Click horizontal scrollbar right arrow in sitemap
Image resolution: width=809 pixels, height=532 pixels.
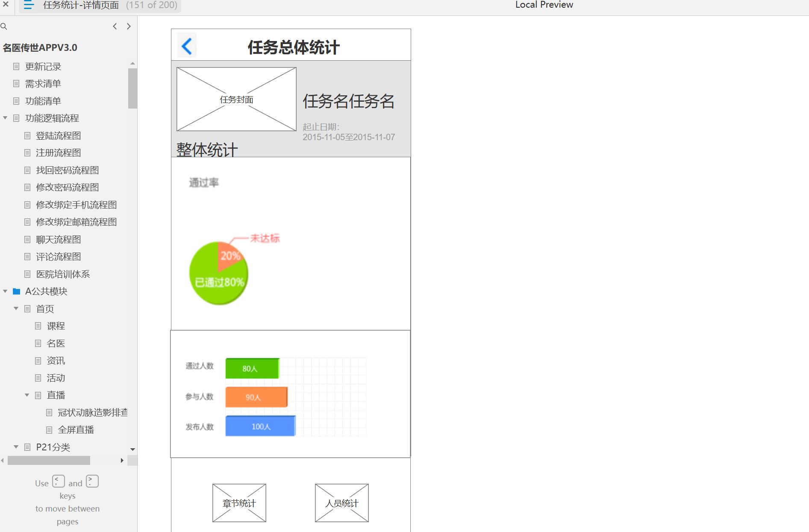pos(122,460)
